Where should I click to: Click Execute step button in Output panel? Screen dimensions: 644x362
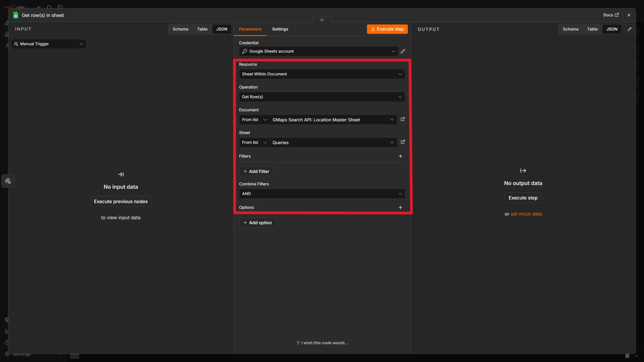click(523, 198)
